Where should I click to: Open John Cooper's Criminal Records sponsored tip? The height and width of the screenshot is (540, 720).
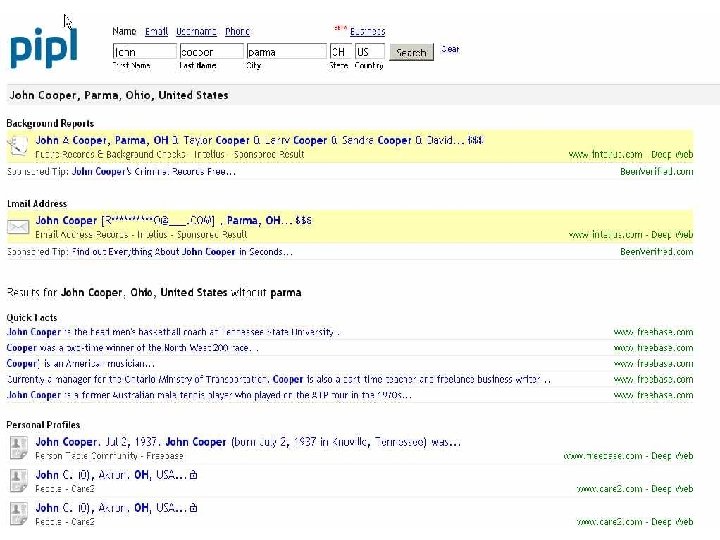(154, 172)
